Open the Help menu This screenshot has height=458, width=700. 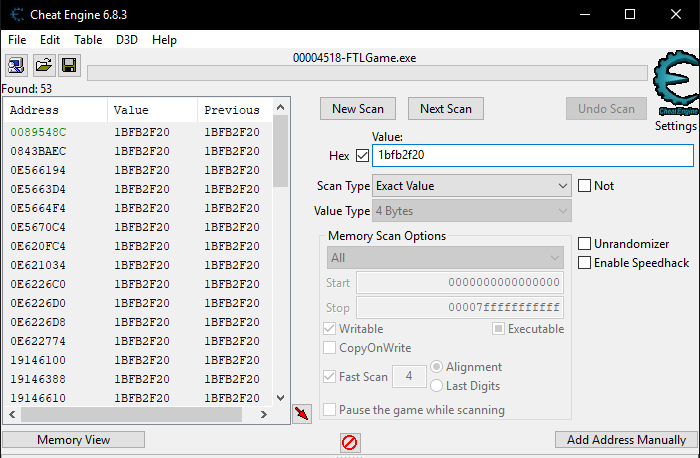[164, 40]
